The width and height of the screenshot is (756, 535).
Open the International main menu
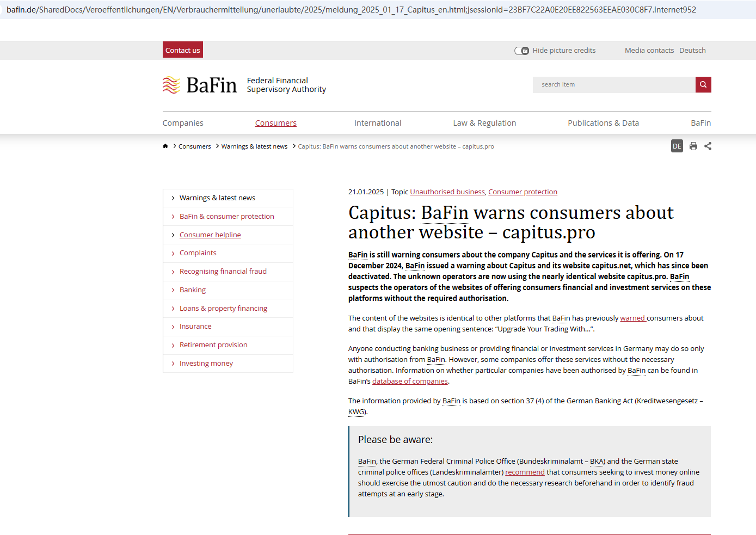[x=378, y=123]
